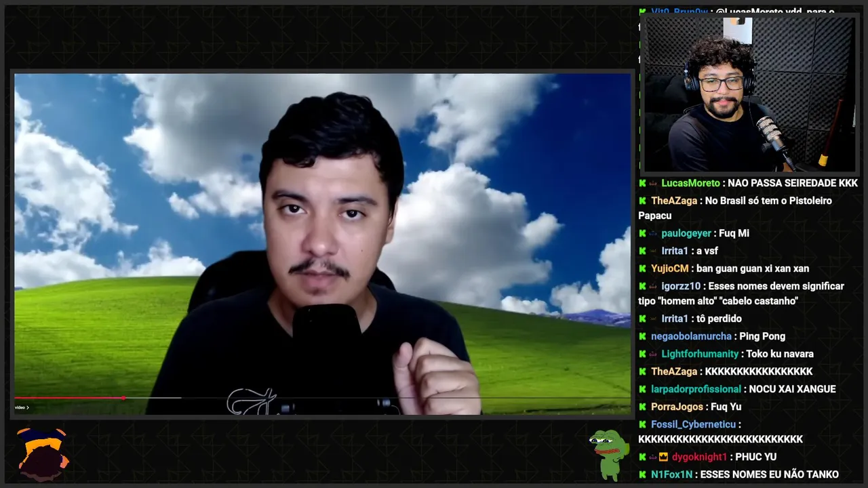This screenshot has width=868, height=488.
Task: Click the small user badge before paulogeyer's name
Action: pyautogui.click(x=653, y=233)
